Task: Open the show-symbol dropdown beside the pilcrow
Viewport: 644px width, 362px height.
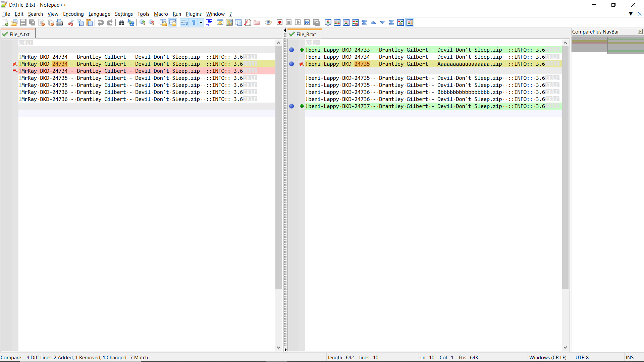Action: point(201,22)
